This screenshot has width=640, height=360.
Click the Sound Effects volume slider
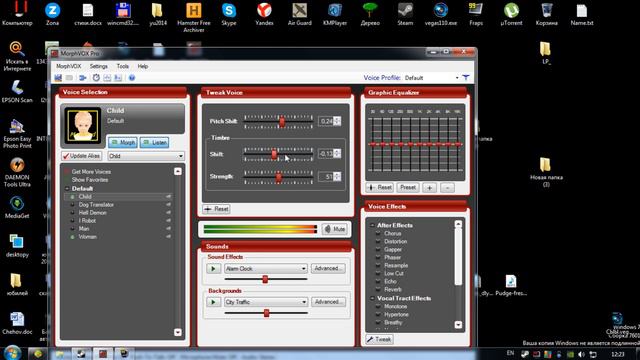(x=265, y=279)
